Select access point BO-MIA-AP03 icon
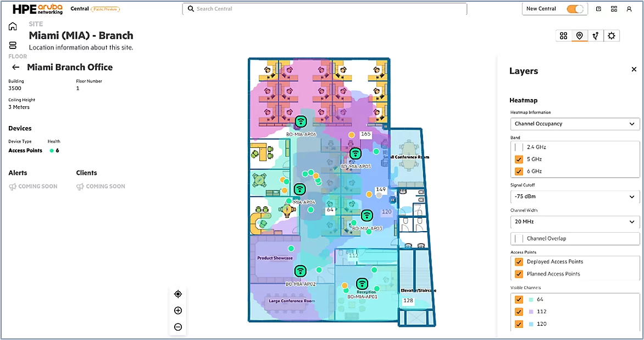This screenshot has width=644, height=340. pyautogui.click(x=367, y=215)
